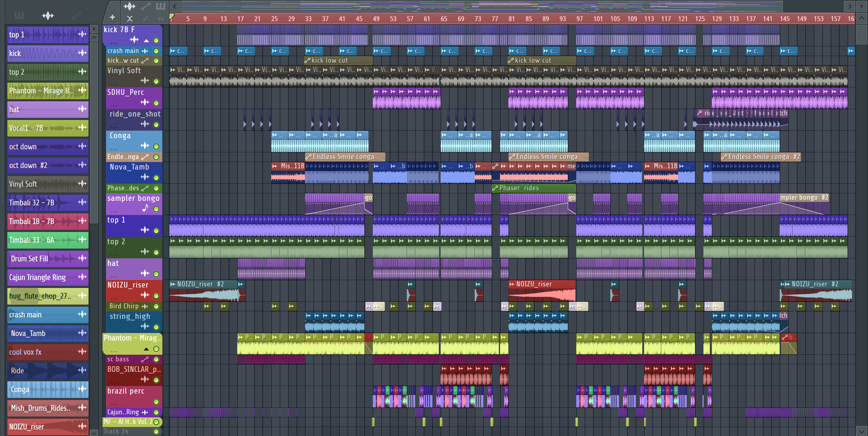Mute the kick 7B F track

pyautogui.click(x=156, y=40)
